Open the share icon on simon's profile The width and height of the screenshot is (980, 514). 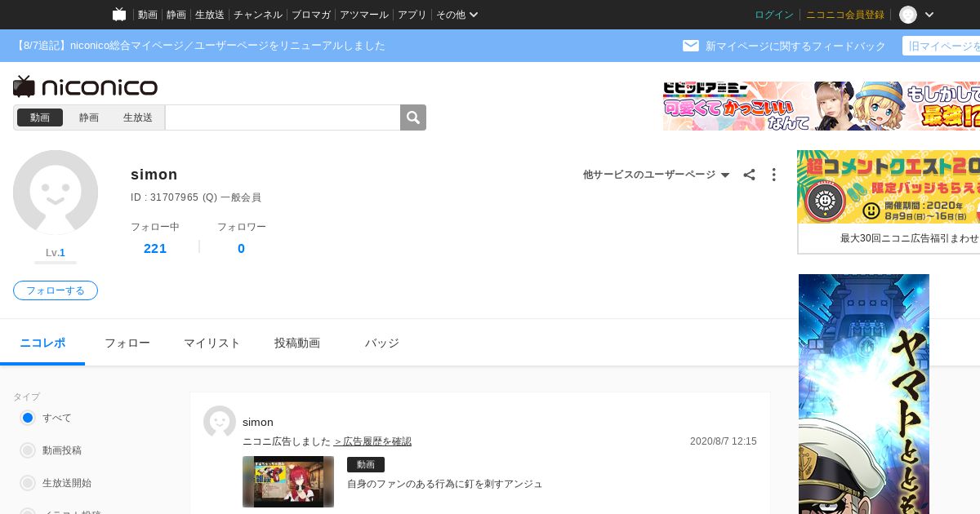[749, 175]
